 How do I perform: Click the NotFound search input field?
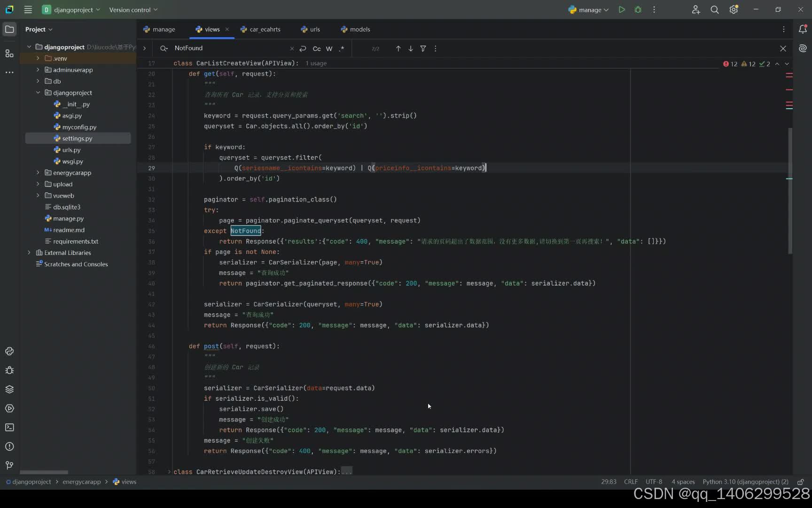[229, 48]
